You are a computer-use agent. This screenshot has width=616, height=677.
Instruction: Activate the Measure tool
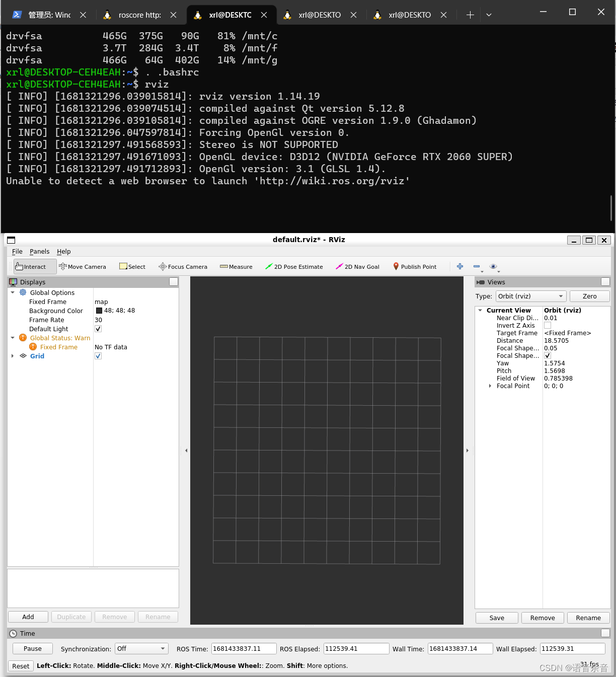coord(236,266)
